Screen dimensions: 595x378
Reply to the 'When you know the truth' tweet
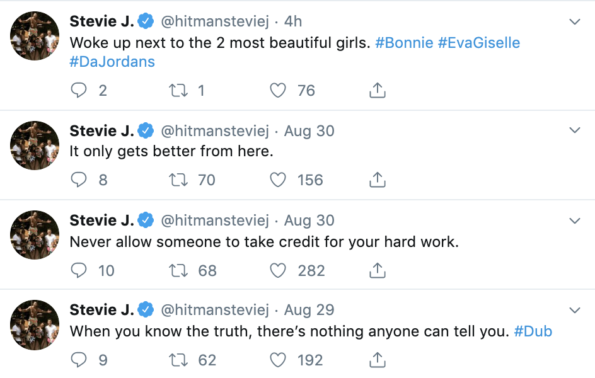click(x=79, y=360)
